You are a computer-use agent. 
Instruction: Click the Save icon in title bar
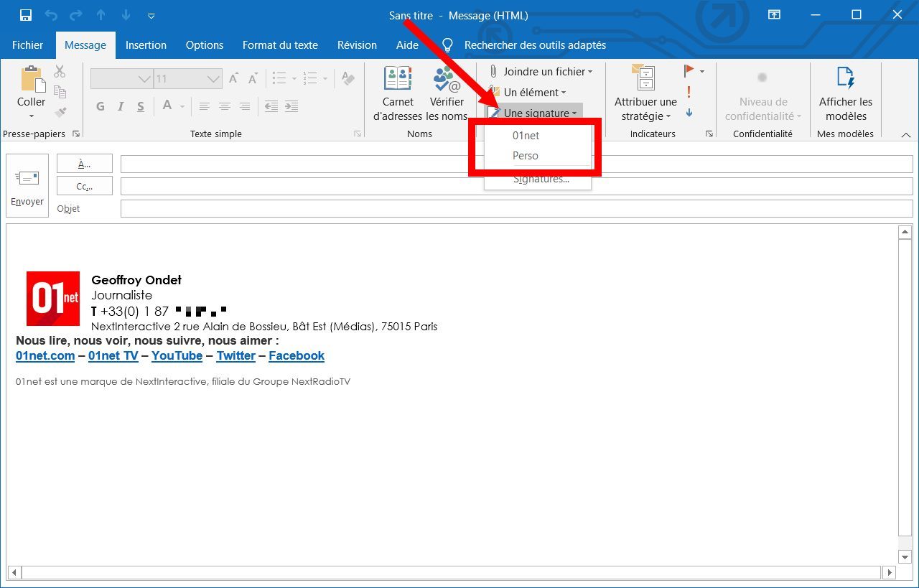point(26,15)
